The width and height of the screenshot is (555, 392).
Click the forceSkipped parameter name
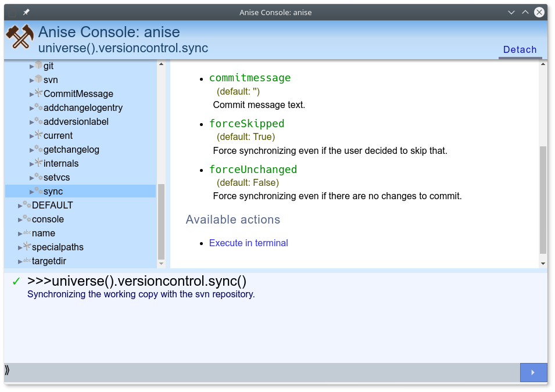[247, 123]
